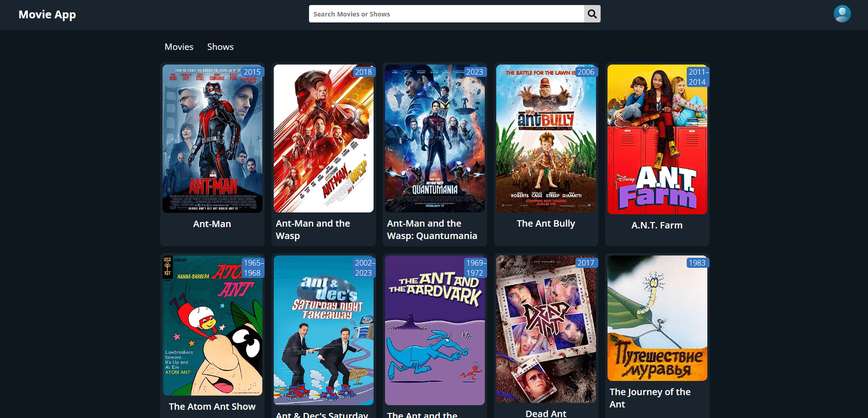Open The Atom Ant Show poster
The image size is (868, 418).
pos(212,326)
